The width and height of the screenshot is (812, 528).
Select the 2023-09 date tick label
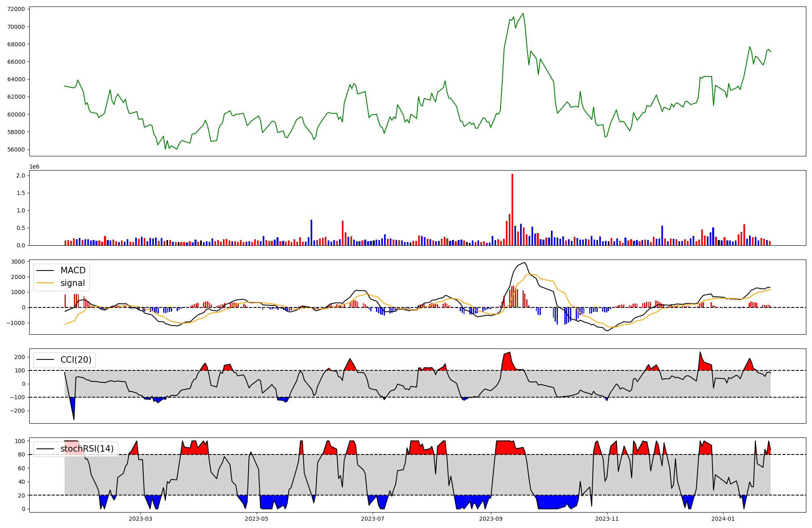(491, 519)
